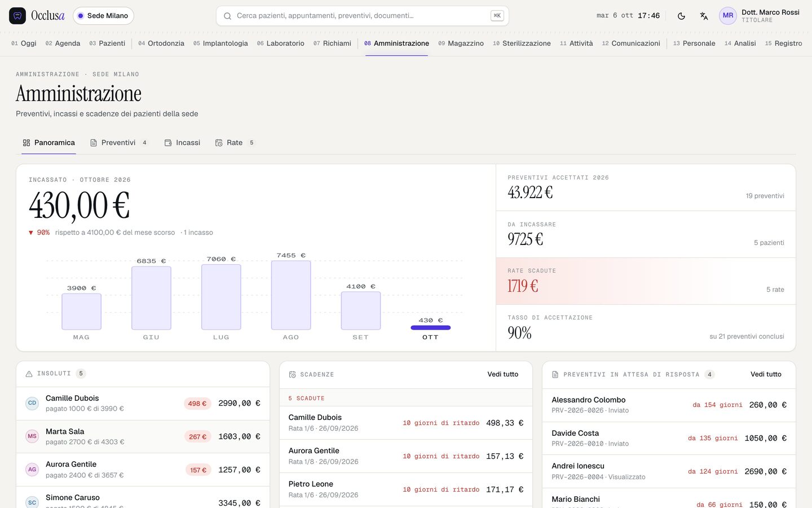
Task: Open the Magazzino section
Action: [x=461, y=43]
